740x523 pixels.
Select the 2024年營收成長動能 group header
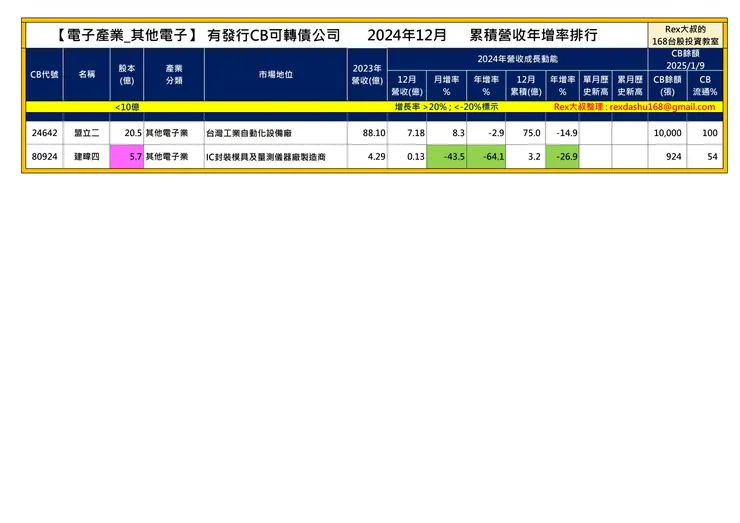(x=518, y=59)
